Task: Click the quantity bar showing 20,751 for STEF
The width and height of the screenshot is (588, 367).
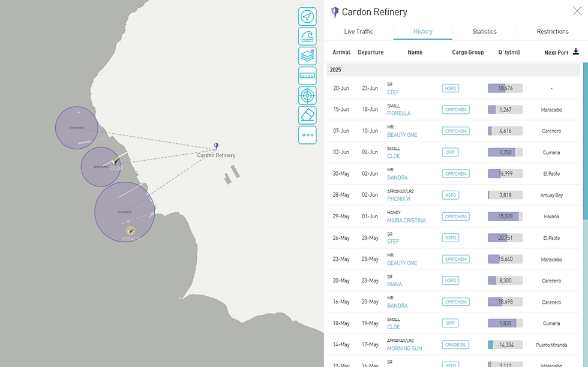Action: point(504,237)
